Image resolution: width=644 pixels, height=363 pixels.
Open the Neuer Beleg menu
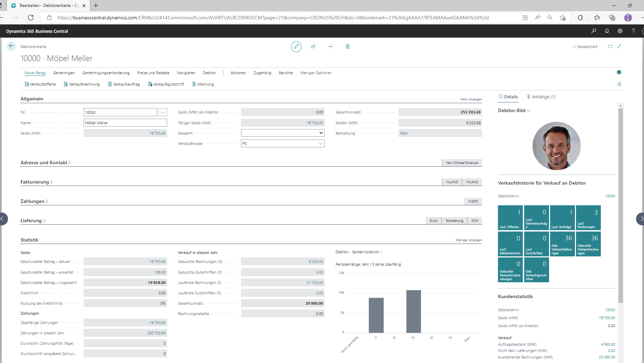click(x=35, y=73)
